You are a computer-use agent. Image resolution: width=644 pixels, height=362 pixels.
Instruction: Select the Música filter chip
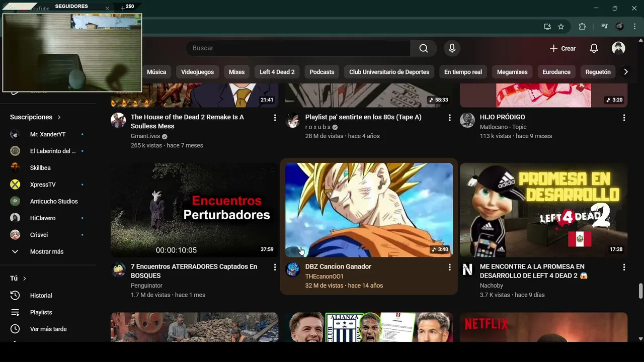tap(156, 72)
